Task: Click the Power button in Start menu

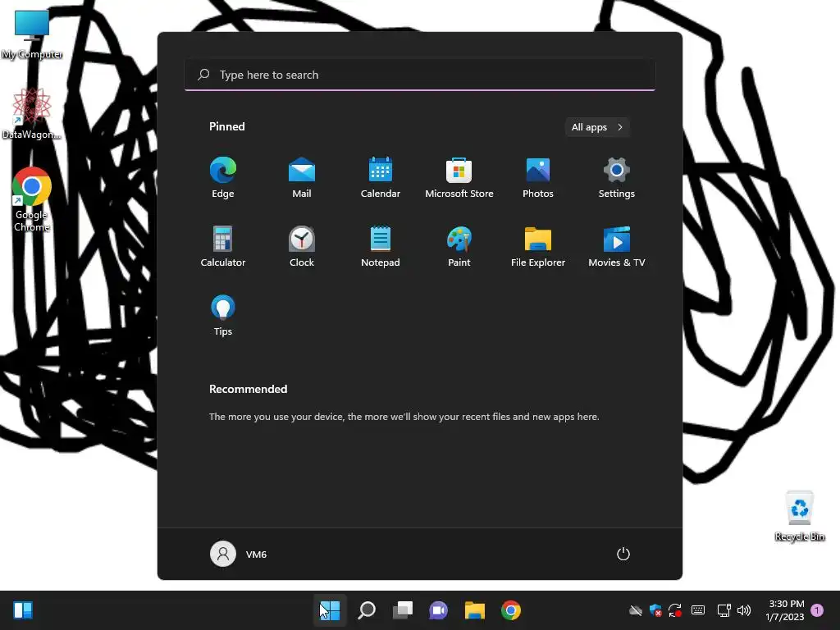Action: [x=623, y=554]
